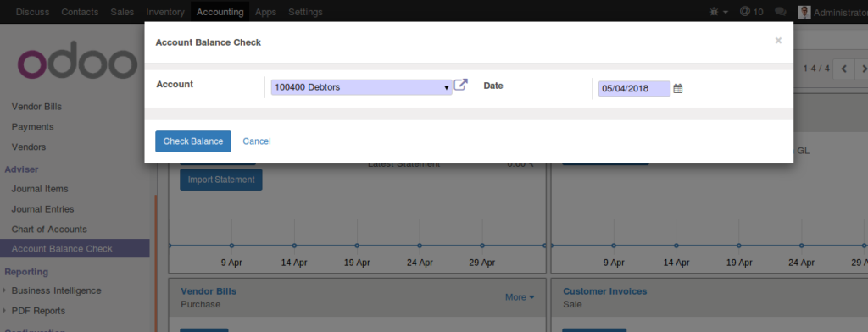
Task: Open external link icon beside Account field
Action: 460,86
